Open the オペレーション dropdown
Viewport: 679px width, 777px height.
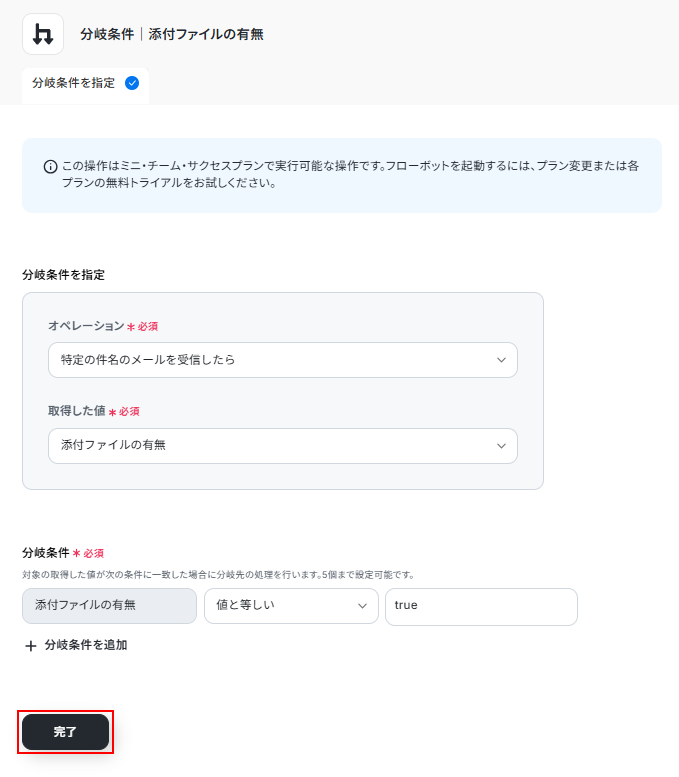tap(282, 360)
